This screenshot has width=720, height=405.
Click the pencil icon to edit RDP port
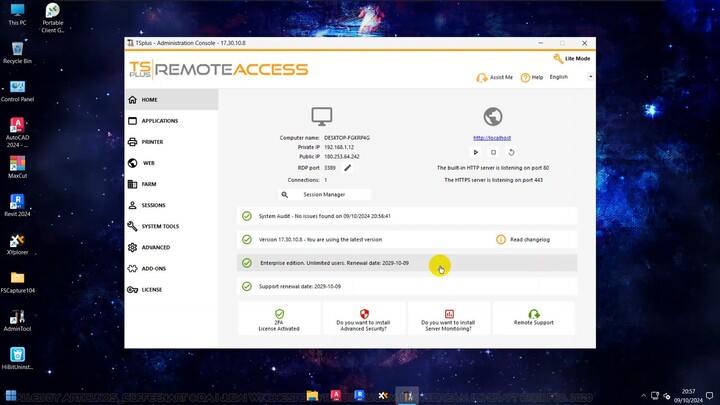pyautogui.click(x=348, y=168)
